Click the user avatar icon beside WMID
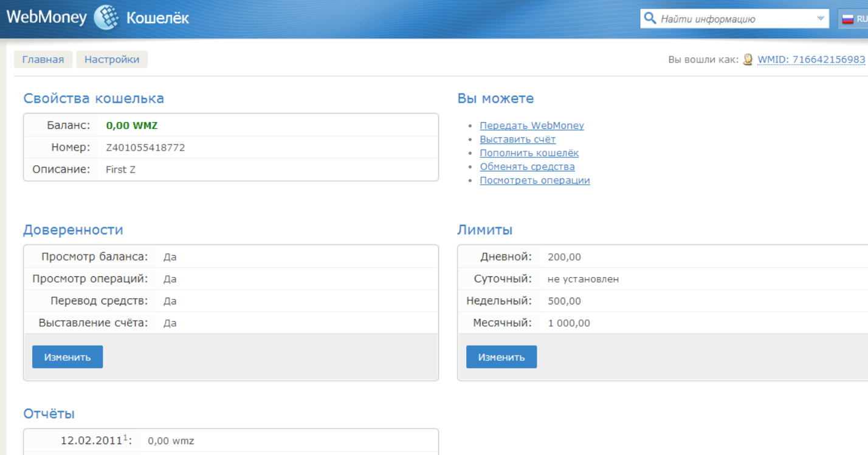Image resolution: width=868 pixels, height=455 pixels. 748,60
